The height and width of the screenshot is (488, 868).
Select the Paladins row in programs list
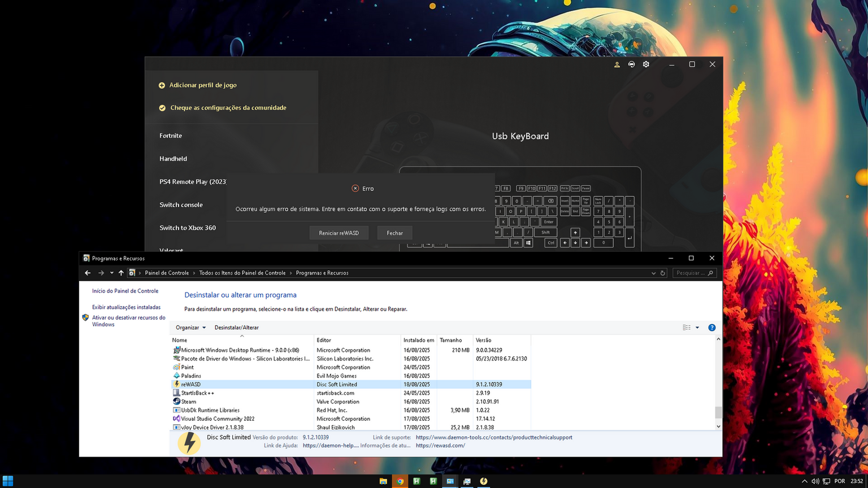(x=351, y=376)
